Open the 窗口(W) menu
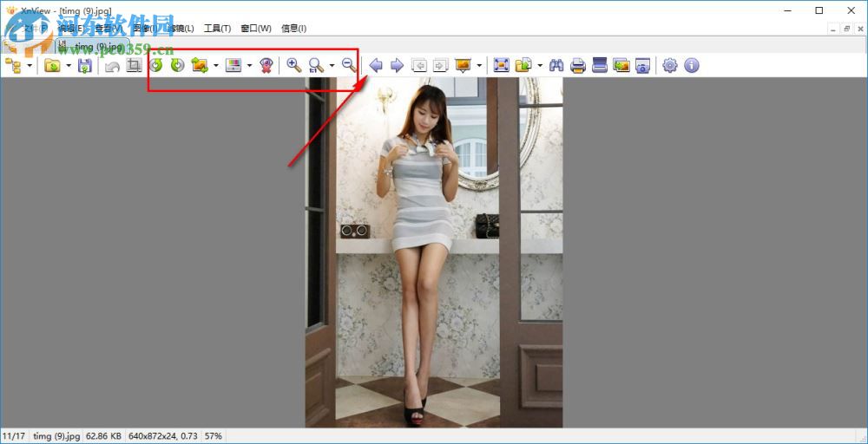 click(256, 29)
